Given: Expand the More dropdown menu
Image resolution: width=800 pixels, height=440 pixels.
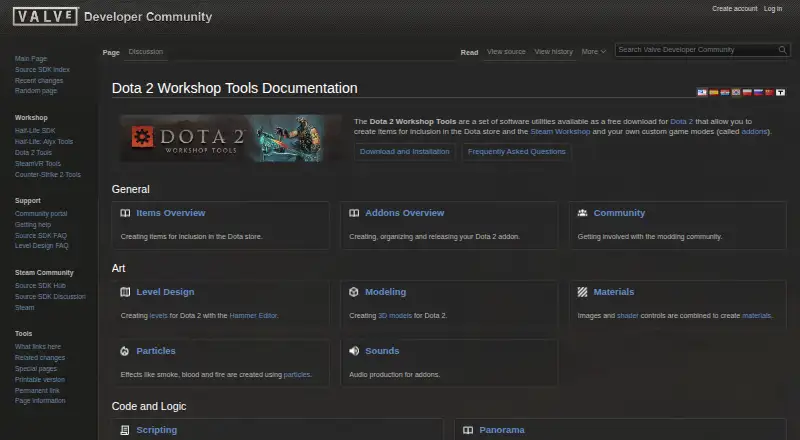Looking at the screenshot, I should tap(594, 52).
